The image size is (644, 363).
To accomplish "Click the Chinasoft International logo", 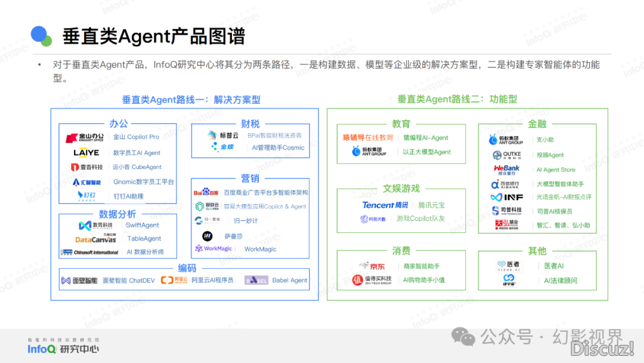I will click(x=89, y=252).
